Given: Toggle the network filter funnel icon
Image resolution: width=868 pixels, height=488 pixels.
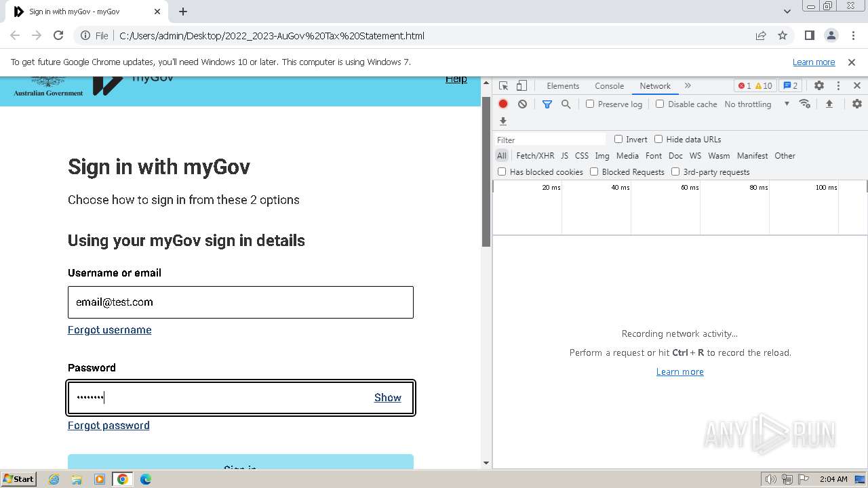Looking at the screenshot, I should 547,104.
